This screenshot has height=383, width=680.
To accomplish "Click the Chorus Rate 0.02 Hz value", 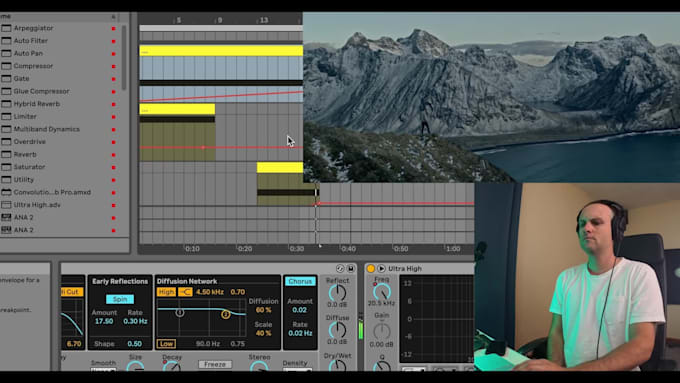I will click(x=300, y=333).
